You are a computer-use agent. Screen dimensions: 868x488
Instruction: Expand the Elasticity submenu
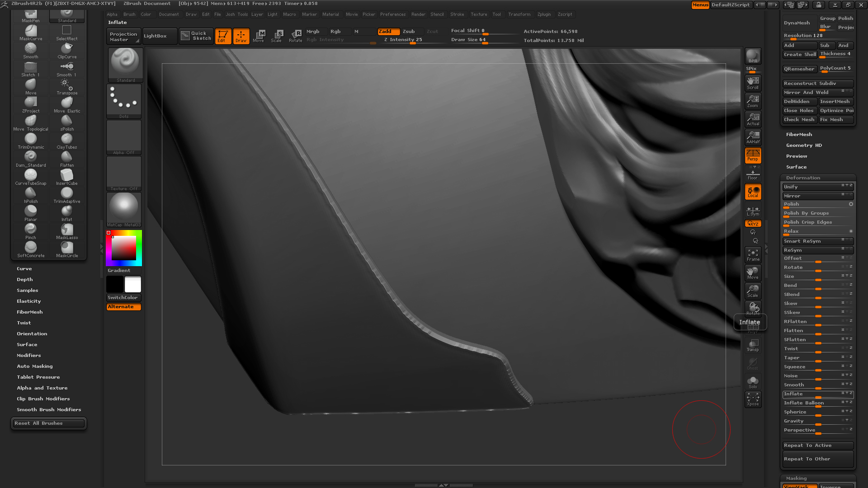[29, 301]
